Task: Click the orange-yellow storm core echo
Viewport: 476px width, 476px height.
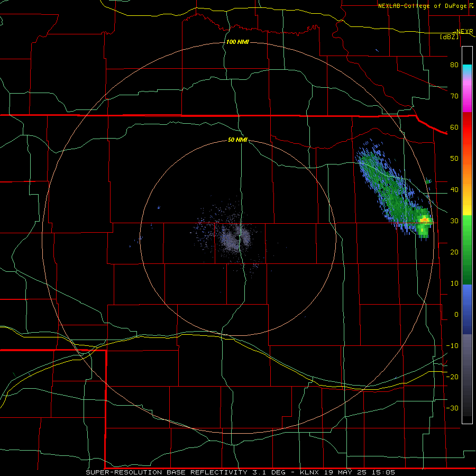Action: coord(424,219)
